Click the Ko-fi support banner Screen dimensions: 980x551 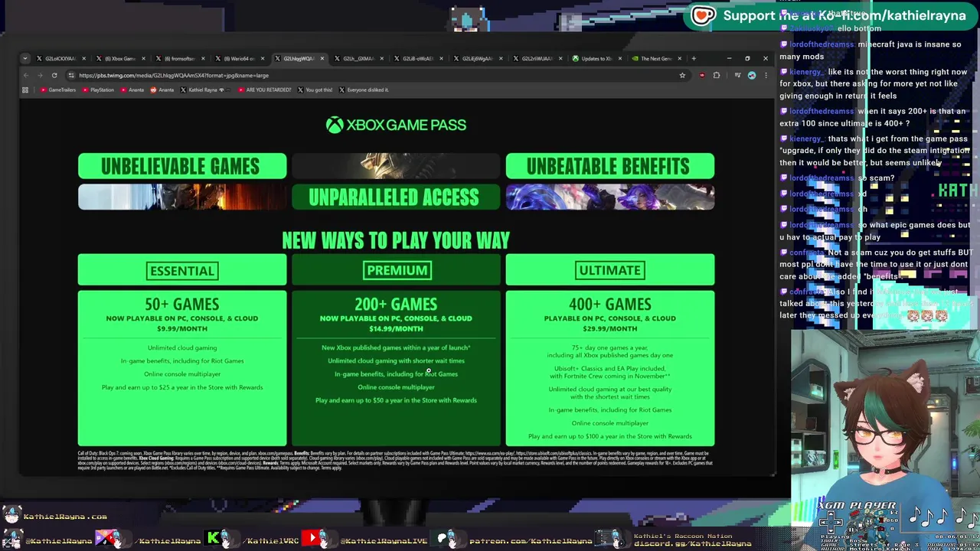(830, 15)
